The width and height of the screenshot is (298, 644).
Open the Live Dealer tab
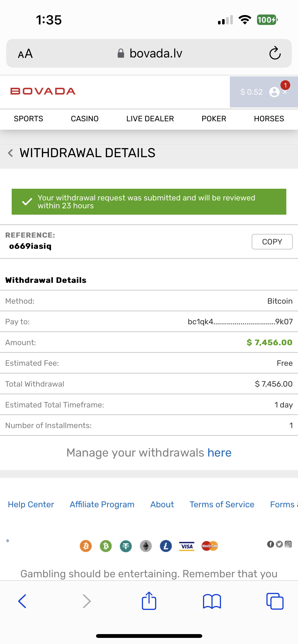point(150,119)
